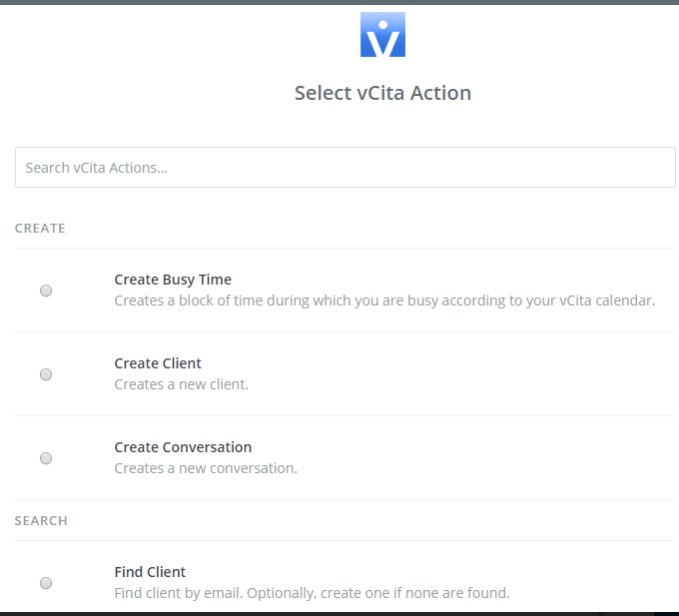The width and height of the screenshot is (679, 616).
Task: Open the Create Conversation action label
Action: click(183, 447)
